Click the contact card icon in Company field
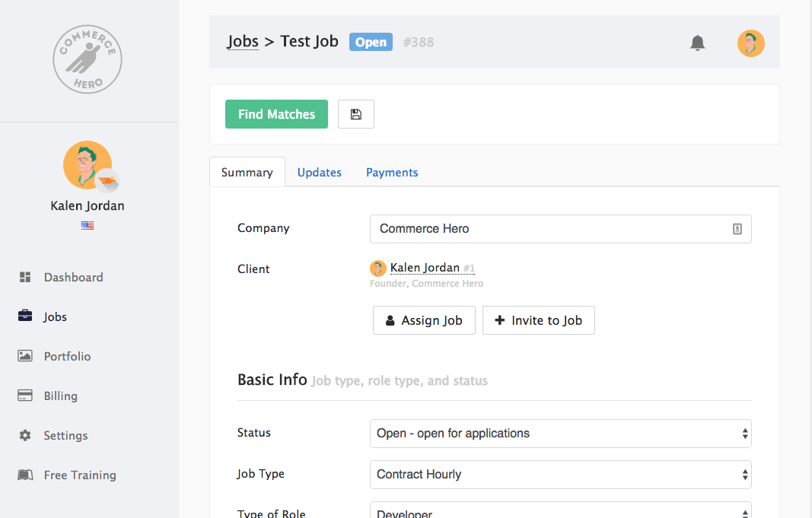This screenshot has width=812, height=518. [737, 229]
